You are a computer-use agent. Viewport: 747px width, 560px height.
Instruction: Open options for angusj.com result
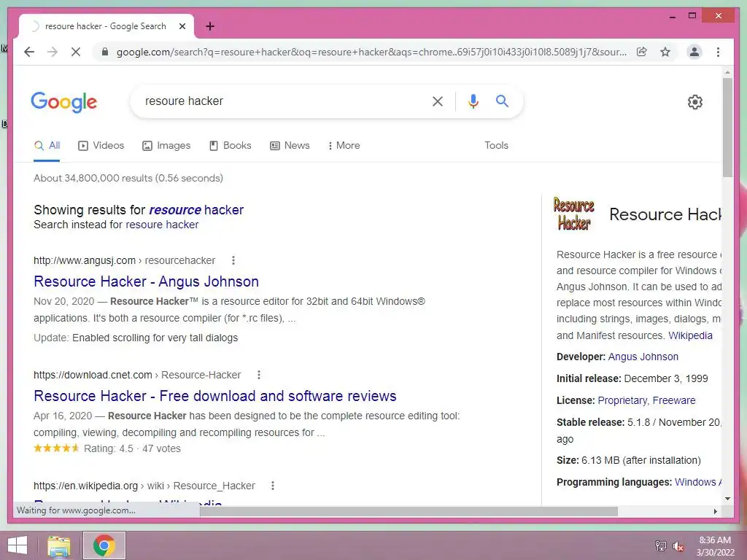point(233,260)
